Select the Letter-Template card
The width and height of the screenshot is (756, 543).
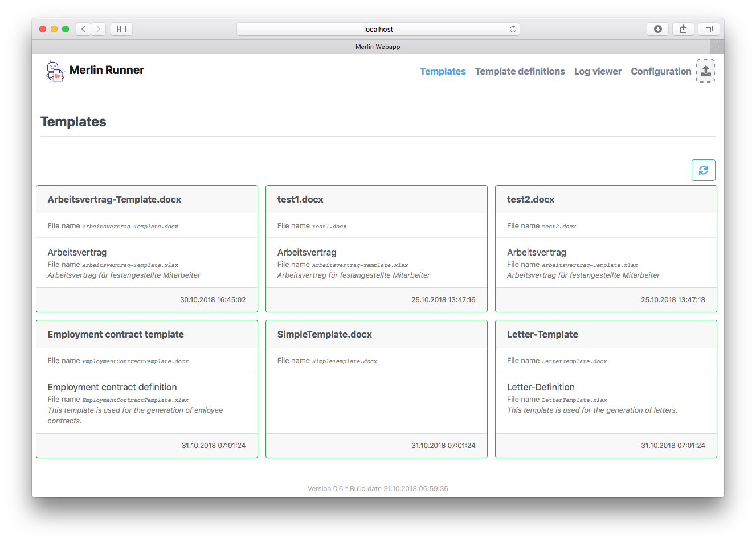coord(606,389)
